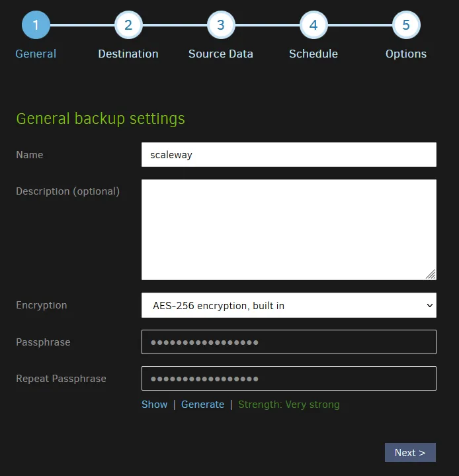The width and height of the screenshot is (459, 476).
Task: Go to the Options step label
Action: point(406,54)
